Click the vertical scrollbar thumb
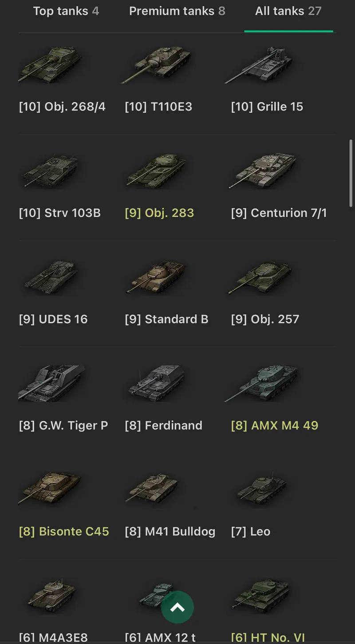This screenshot has height=644, width=355. tap(351, 171)
